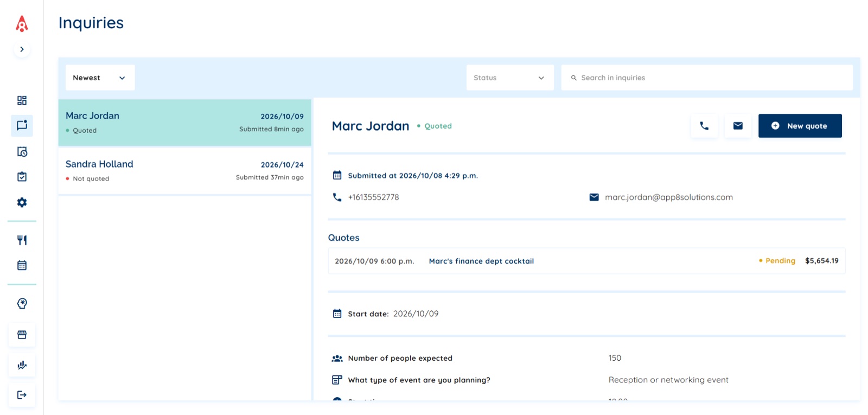Open the clipboard checkmark sidebar icon
Image resolution: width=868 pixels, height=415 pixels.
pyautogui.click(x=22, y=177)
